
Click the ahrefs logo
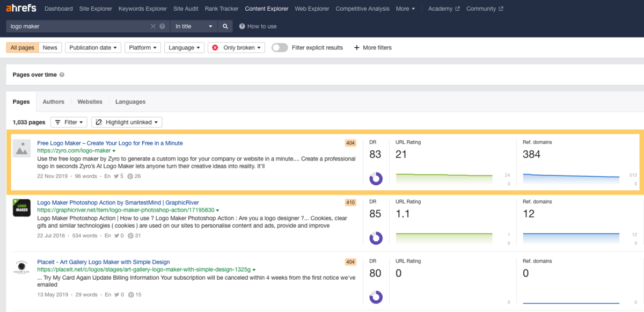(20, 9)
